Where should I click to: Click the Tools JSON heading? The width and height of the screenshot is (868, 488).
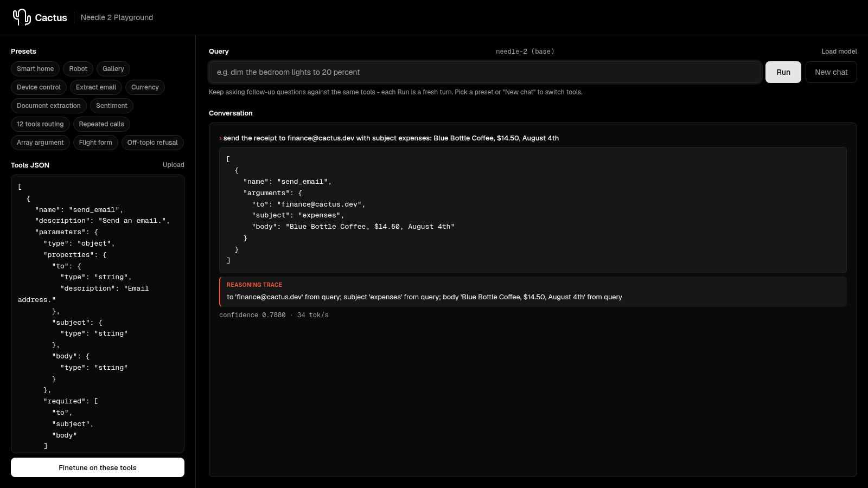tap(30, 165)
